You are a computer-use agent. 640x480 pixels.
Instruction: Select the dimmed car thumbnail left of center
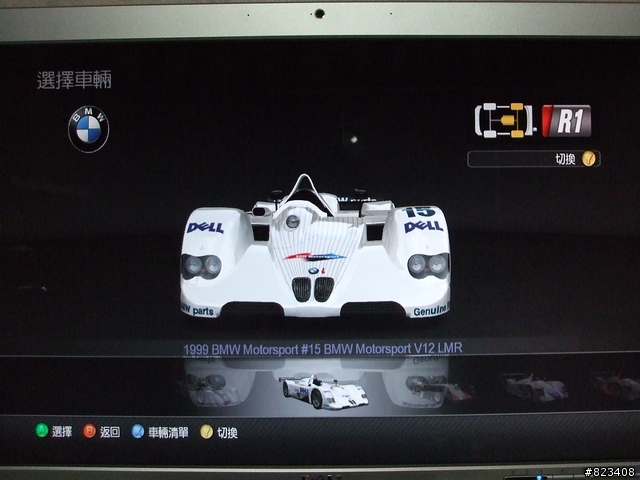[x=212, y=390]
